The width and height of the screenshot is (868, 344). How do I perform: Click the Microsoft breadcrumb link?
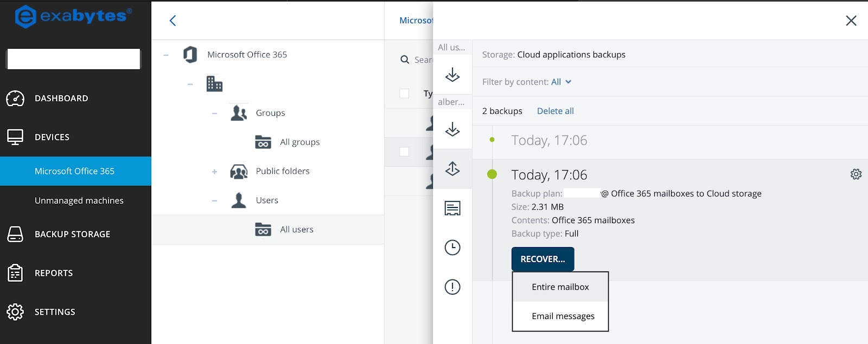click(x=416, y=21)
